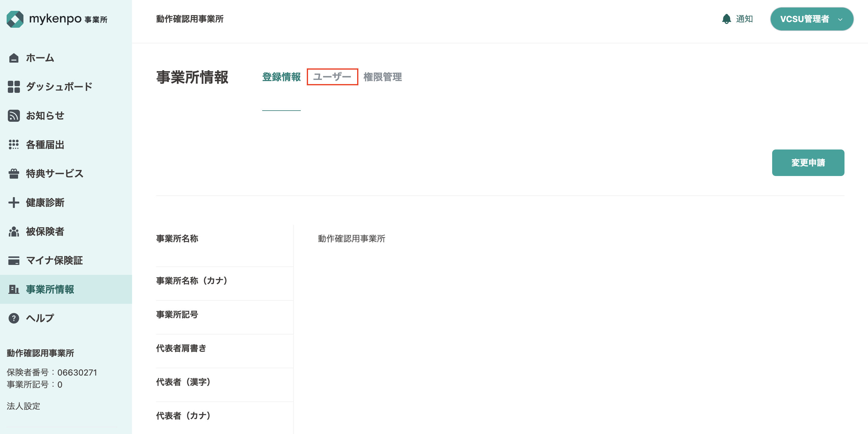This screenshot has width=868, height=434.
Task: Click the 各種届出 dotted grid icon
Action: click(14, 145)
